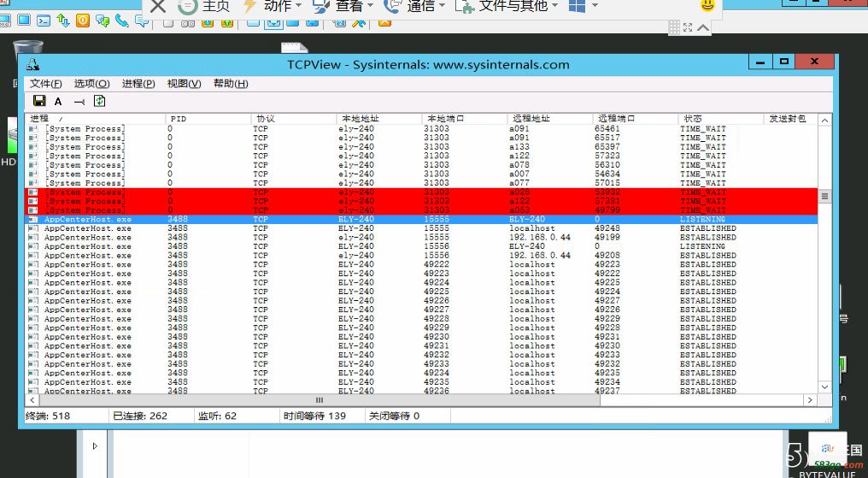Click the Save floppy disk icon in TCPView
868x478 pixels.
(x=39, y=101)
